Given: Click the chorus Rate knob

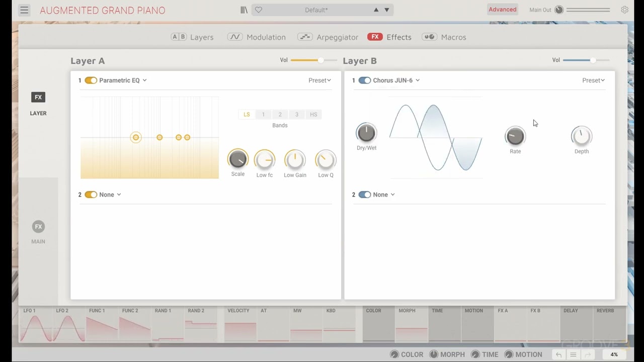Looking at the screenshot, I should pyautogui.click(x=515, y=136).
